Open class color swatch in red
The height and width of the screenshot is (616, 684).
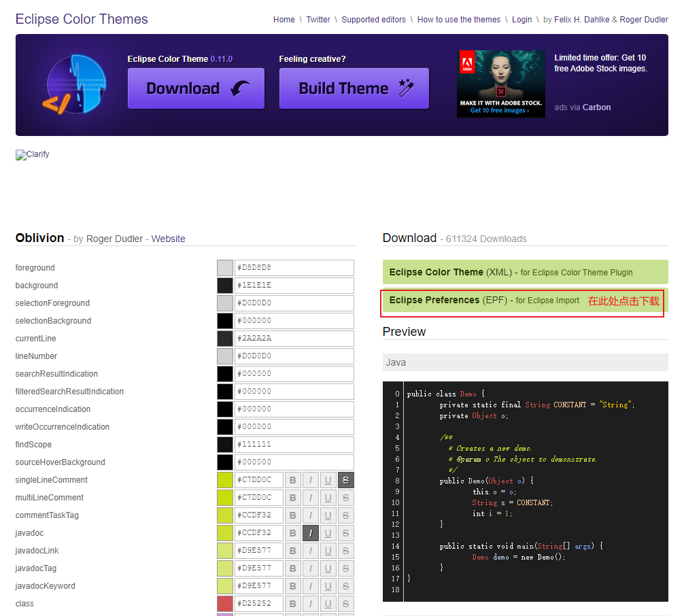tap(225, 604)
